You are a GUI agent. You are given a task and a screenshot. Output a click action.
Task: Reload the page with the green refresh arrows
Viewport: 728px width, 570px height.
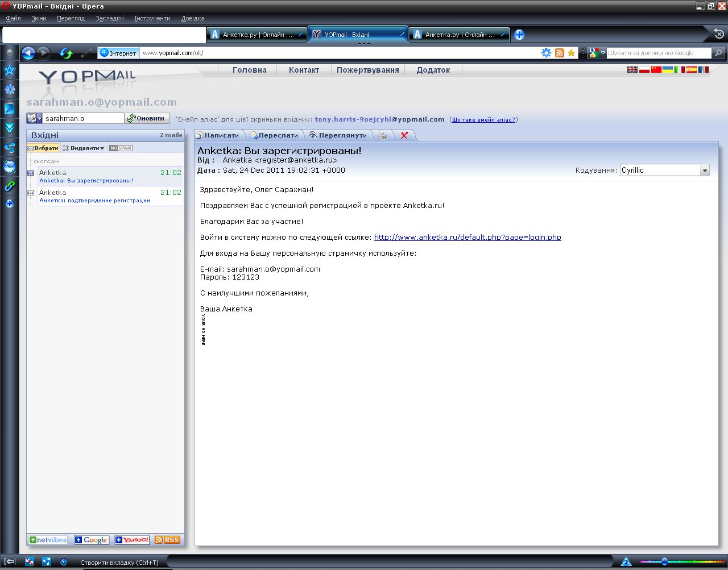[x=66, y=53]
